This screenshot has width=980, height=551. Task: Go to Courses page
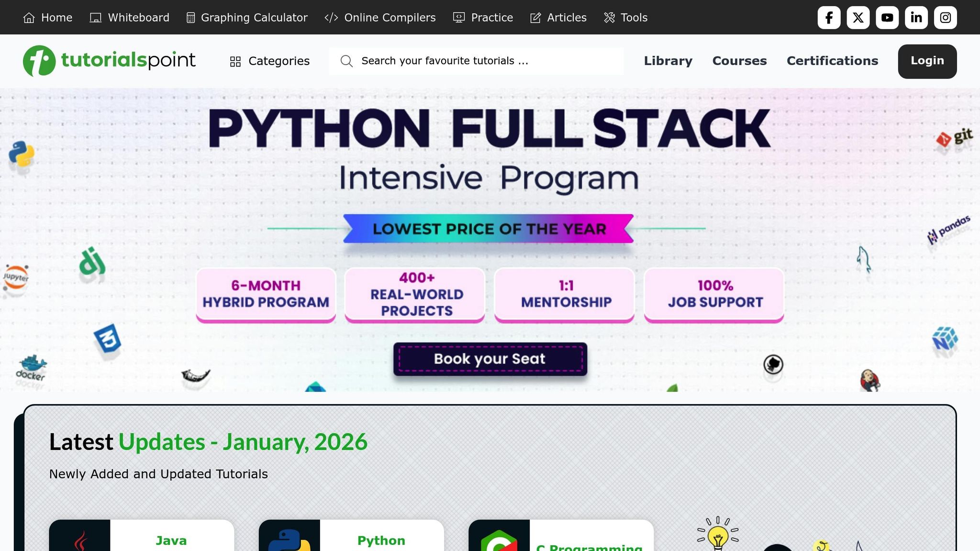click(739, 61)
